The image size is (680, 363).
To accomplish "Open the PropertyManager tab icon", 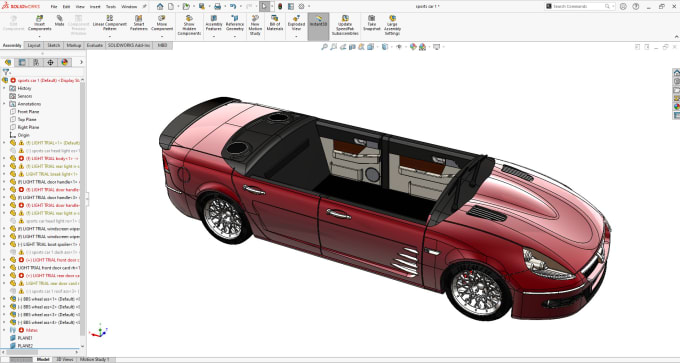I will pos(22,62).
